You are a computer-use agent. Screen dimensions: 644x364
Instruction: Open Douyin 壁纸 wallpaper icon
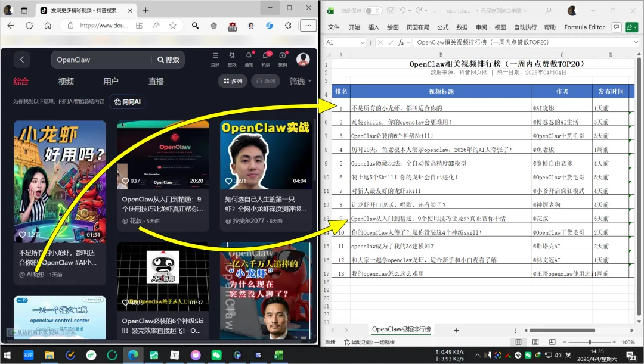[x=232, y=59]
